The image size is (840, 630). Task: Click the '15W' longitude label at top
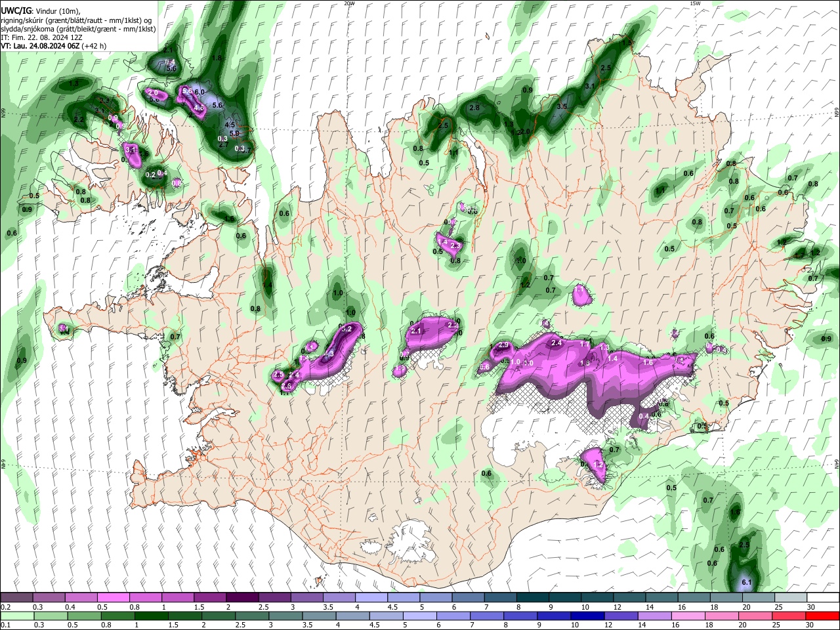[695, 3]
